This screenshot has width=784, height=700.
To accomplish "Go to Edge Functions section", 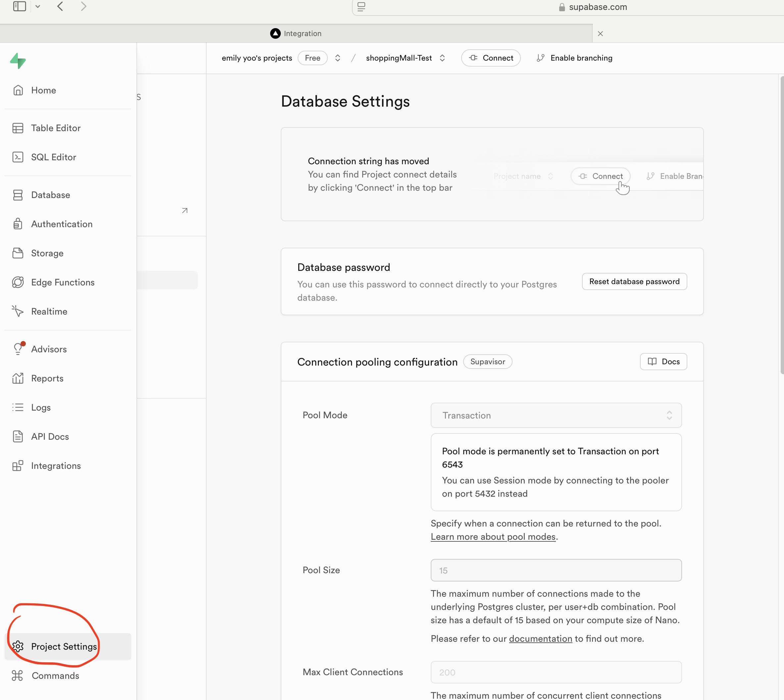I will (62, 282).
